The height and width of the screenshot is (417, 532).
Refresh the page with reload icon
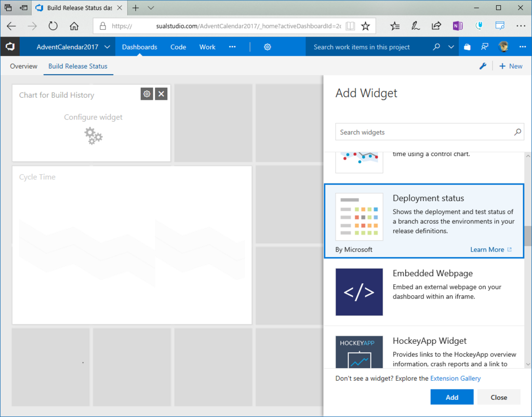click(x=53, y=26)
